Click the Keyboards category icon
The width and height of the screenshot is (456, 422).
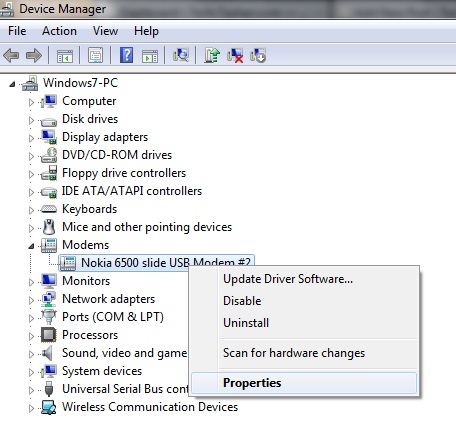click(x=49, y=209)
